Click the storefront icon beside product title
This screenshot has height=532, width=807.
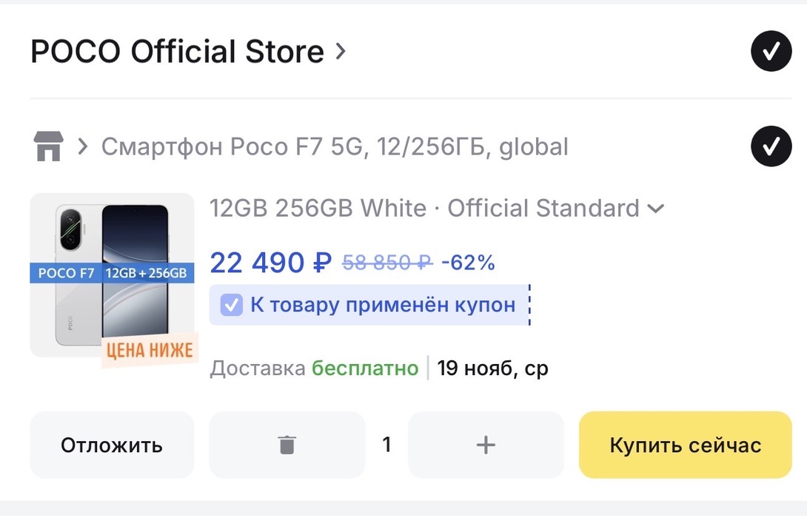click(48, 146)
